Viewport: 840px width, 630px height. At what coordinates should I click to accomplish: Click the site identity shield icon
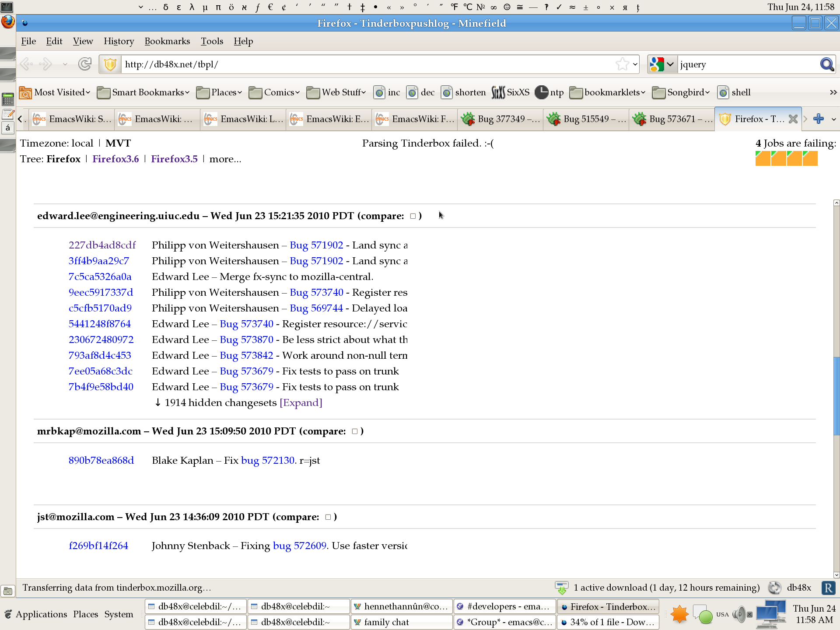110,64
